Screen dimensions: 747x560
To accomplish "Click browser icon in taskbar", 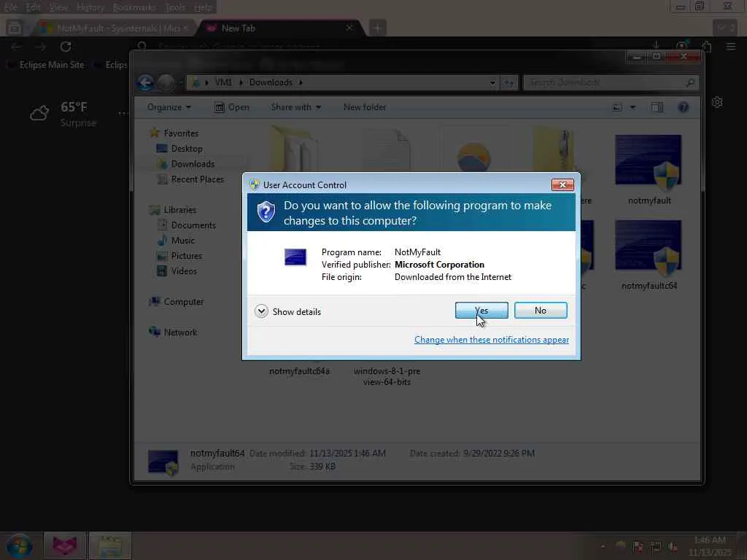I will 64,545.
